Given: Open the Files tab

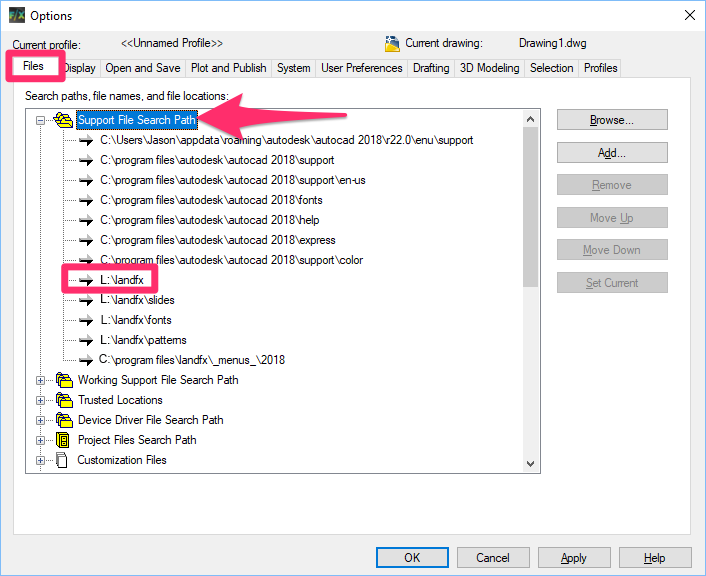Looking at the screenshot, I should pos(33,66).
